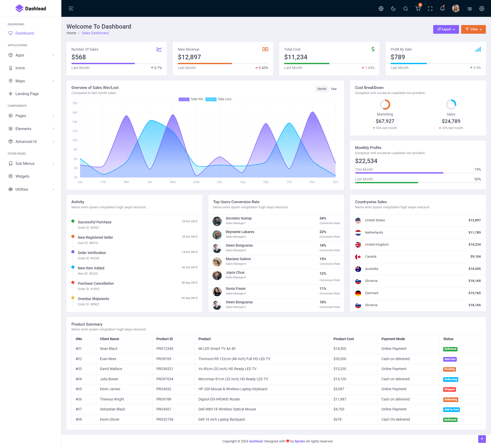Open the right sidebar lines icon
The image size is (491, 448).
click(470, 9)
